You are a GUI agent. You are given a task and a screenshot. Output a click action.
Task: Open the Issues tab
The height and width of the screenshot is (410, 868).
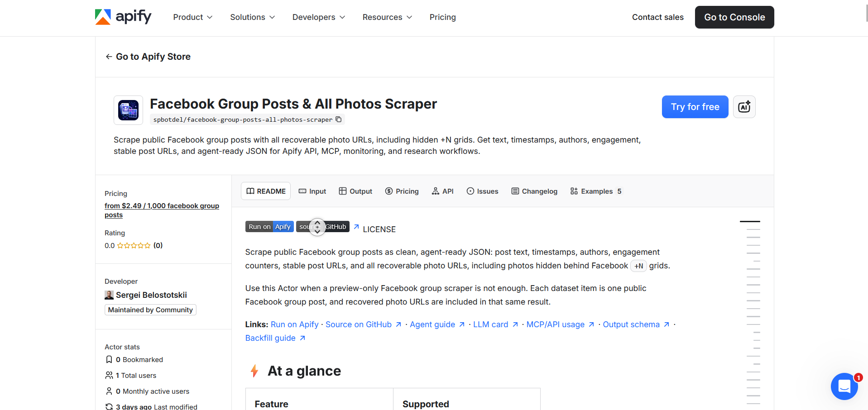tap(482, 191)
